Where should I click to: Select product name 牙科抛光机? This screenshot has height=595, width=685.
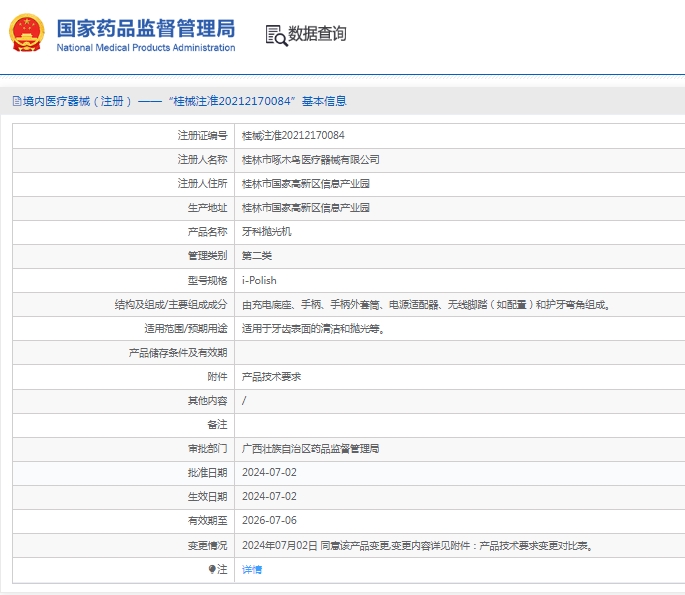(266, 232)
